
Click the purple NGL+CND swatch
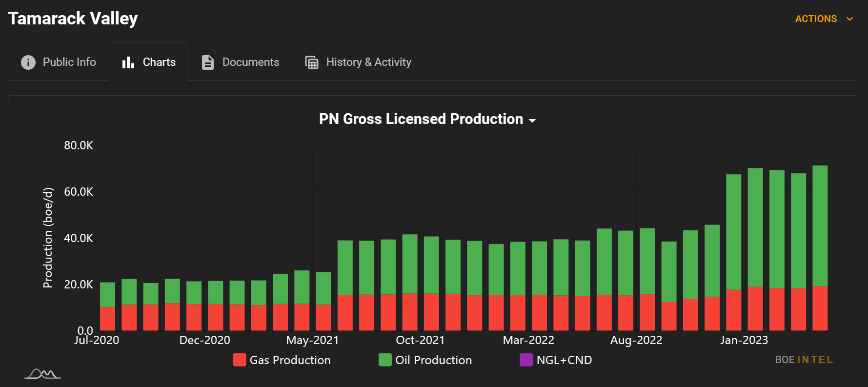tap(526, 360)
